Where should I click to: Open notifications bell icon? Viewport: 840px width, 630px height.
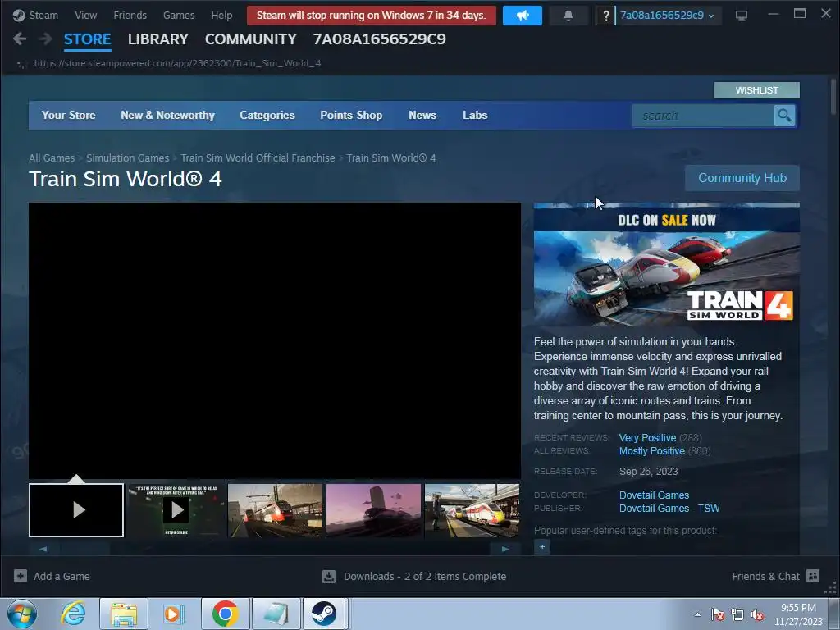pyautogui.click(x=568, y=16)
